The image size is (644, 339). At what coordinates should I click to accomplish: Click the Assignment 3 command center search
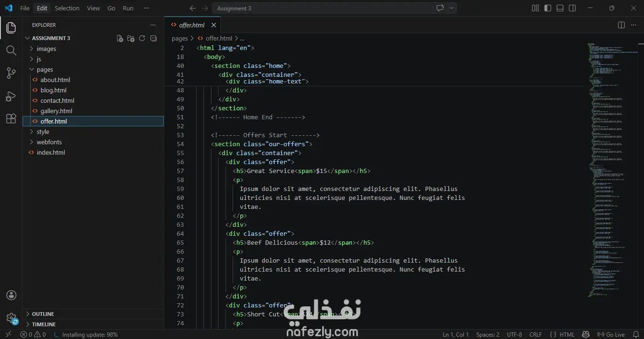click(322, 8)
